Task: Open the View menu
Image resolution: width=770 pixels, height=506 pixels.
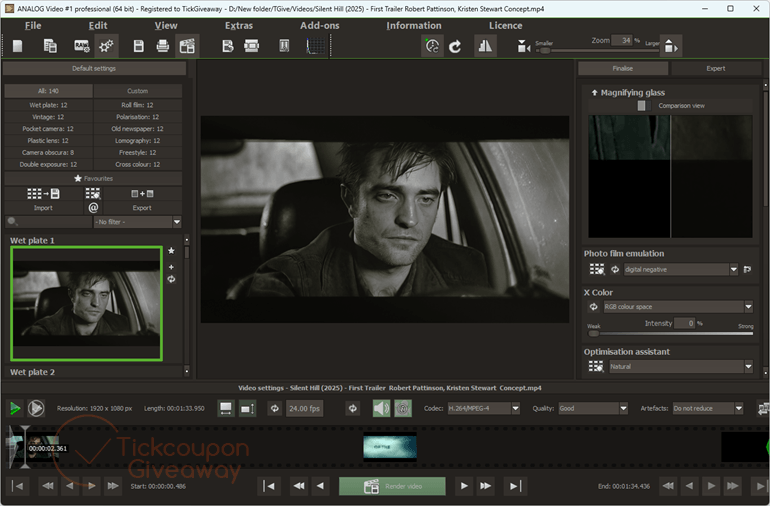Action: tap(166, 26)
